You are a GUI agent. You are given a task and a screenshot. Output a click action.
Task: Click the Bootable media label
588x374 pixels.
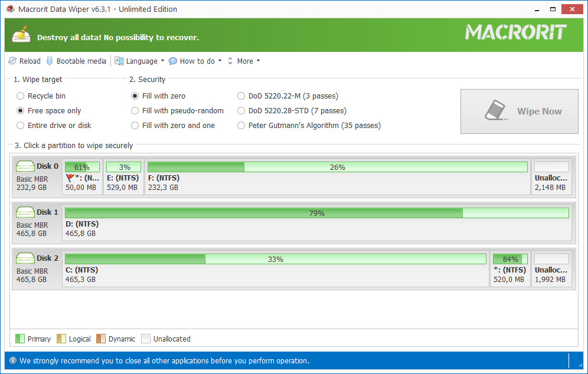click(81, 61)
